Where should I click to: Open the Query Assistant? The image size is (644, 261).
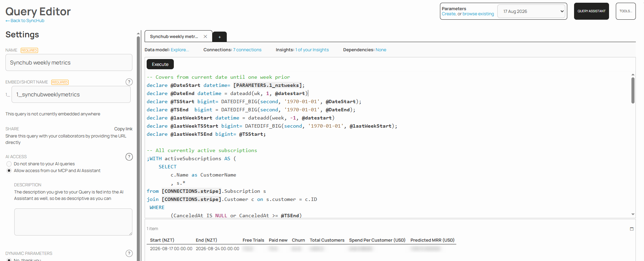point(591,11)
